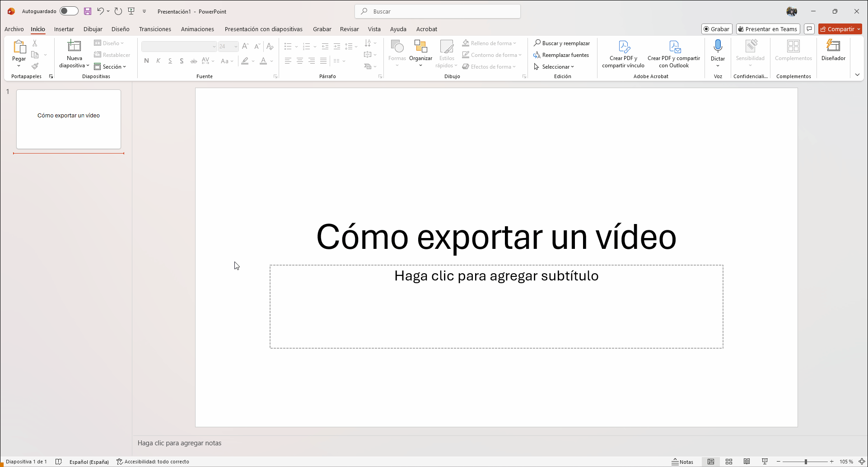868x467 pixels.
Task: Toggle bold (N) formatting
Action: click(146, 61)
